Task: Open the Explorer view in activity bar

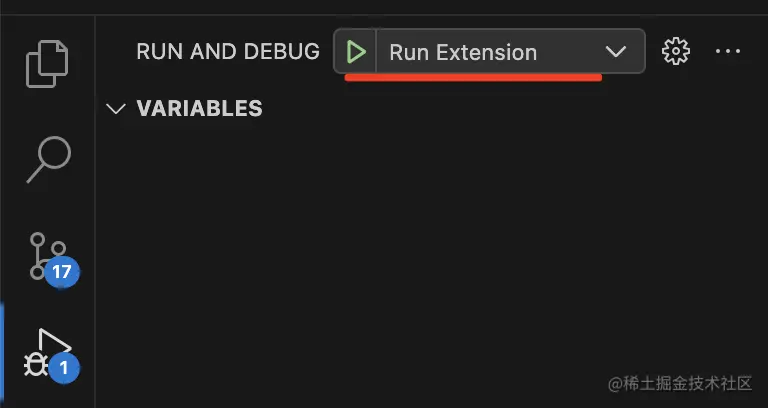Action: [x=47, y=61]
